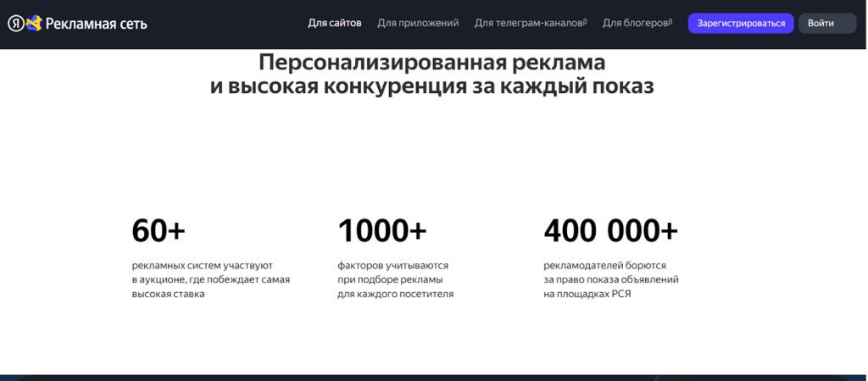
Task: Click the heading "Персонализированная реклама"
Action: 432,63
